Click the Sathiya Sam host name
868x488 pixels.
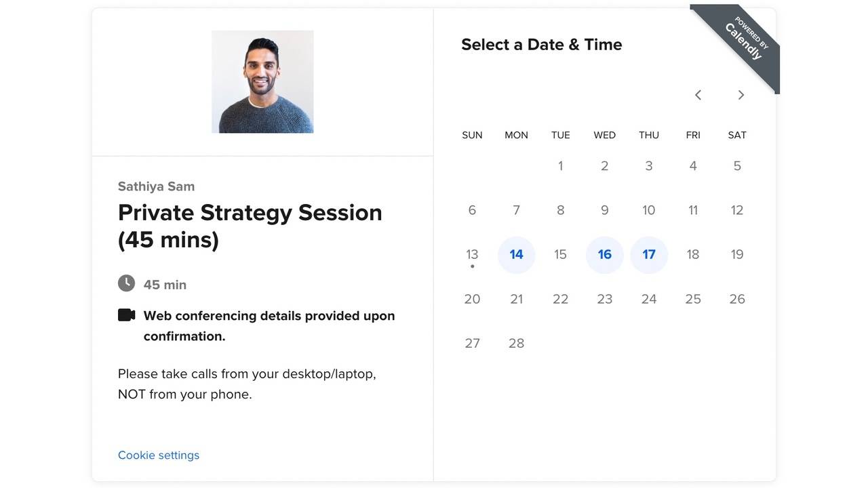156,186
